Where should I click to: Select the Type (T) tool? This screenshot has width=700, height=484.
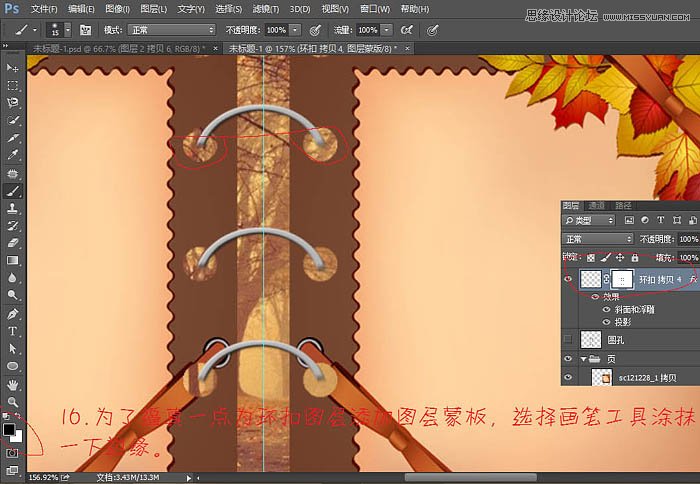pos(13,330)
